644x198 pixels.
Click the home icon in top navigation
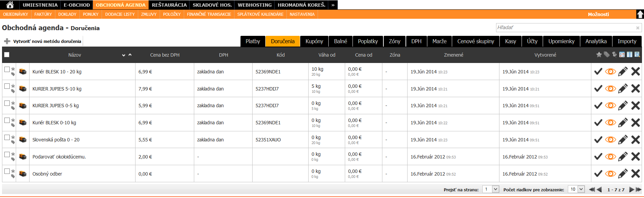10,5
